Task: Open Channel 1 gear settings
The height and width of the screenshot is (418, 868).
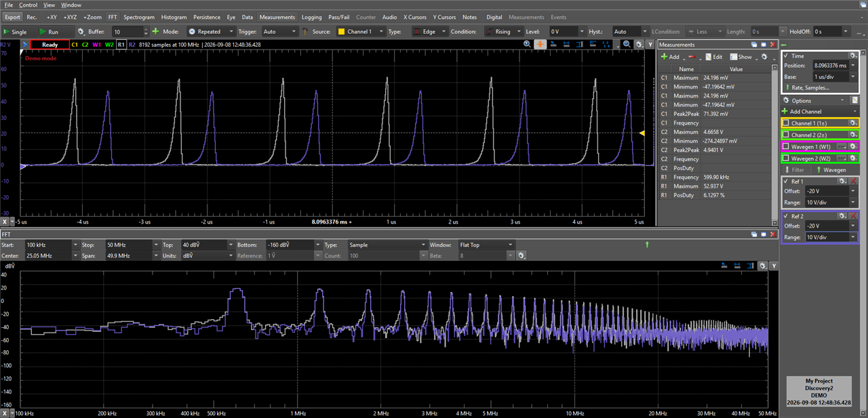Action: coord(854,123)
